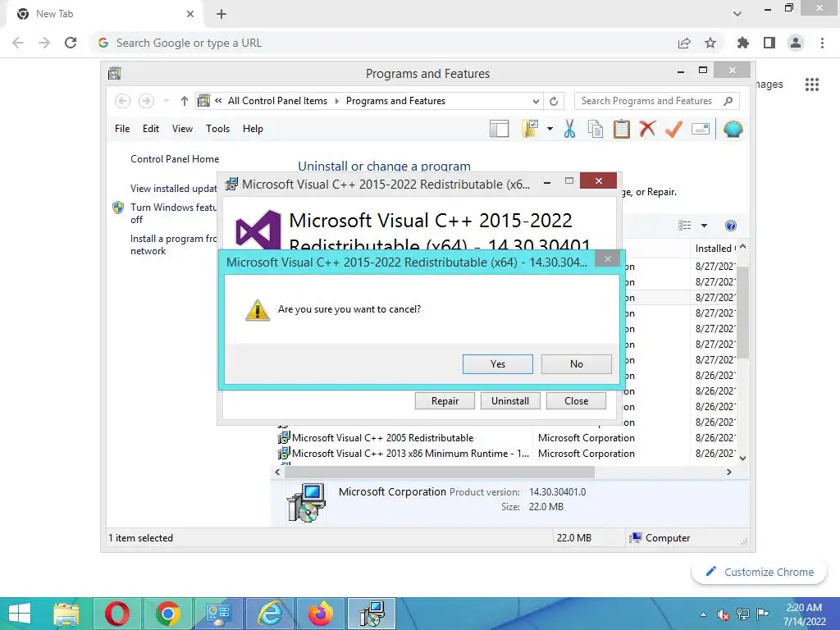Click the vertical scrollbar down arrow
Screen dimensions: 840x630
click(x=742, y=458)
